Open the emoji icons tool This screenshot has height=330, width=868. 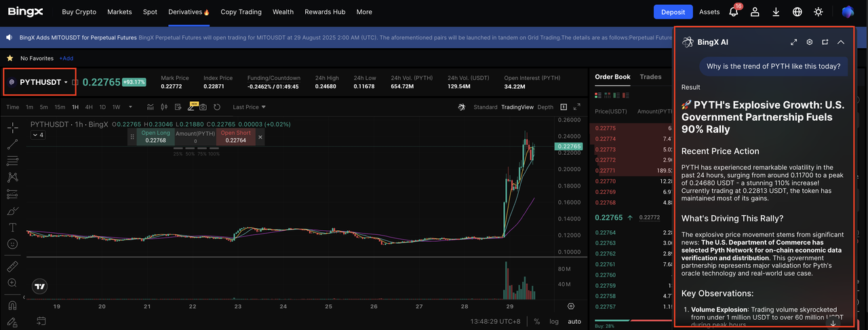tap(12, 244)
